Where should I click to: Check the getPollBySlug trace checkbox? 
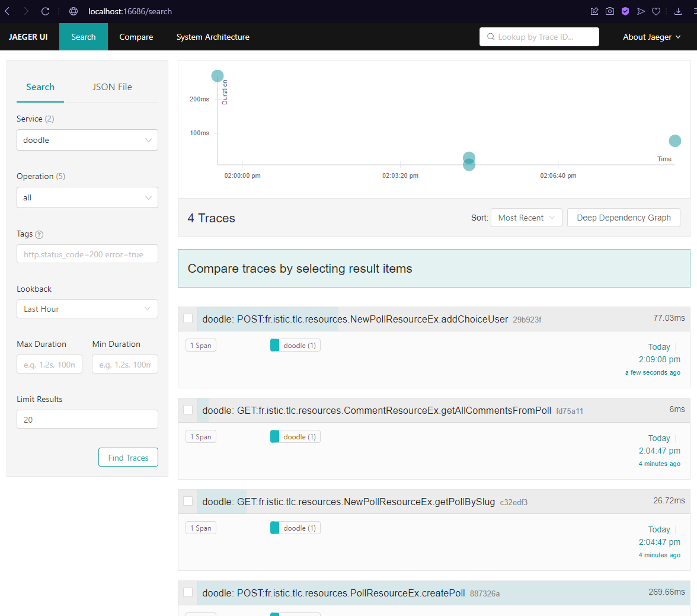[188, 501]
